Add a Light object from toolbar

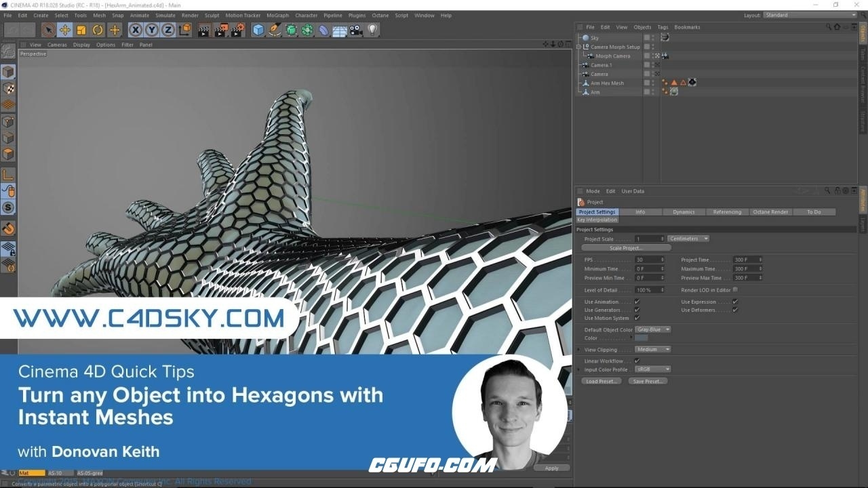click(372, 30)
